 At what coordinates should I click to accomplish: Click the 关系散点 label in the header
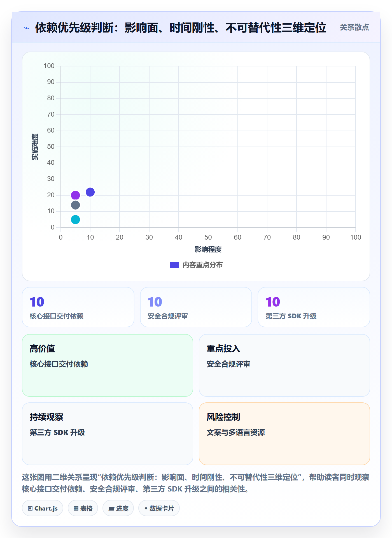pos(354,27)
